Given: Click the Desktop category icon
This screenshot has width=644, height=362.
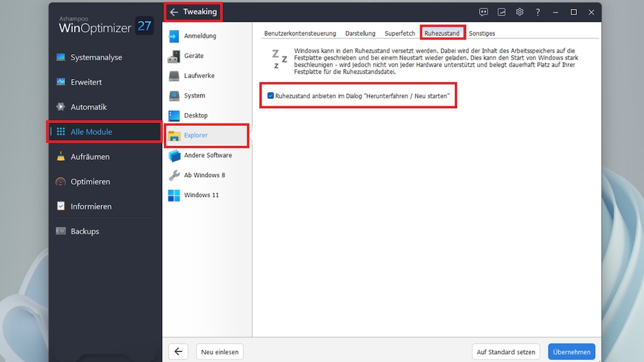Looking at the screenshot, I should click(x=173, y=116).
